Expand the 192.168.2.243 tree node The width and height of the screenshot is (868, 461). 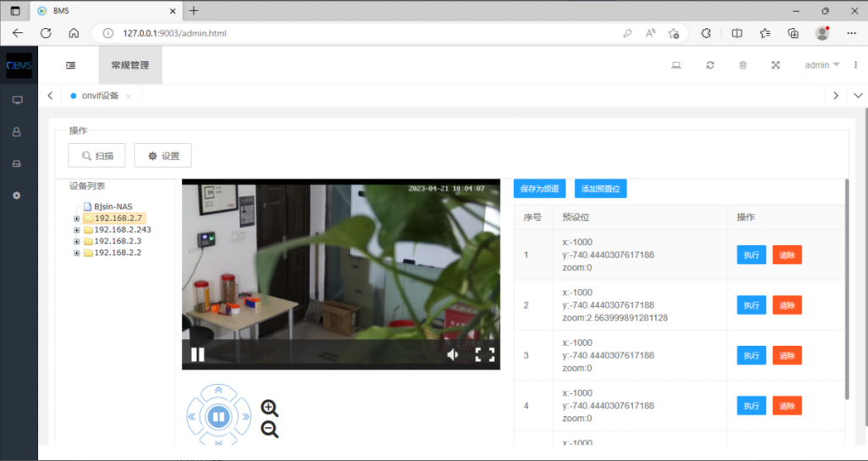tap(76, 230)
